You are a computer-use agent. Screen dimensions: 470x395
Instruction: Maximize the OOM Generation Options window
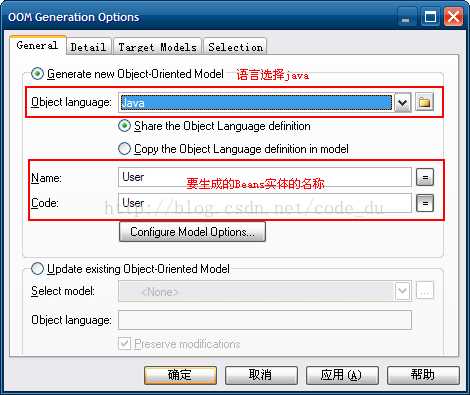(430, 17)
